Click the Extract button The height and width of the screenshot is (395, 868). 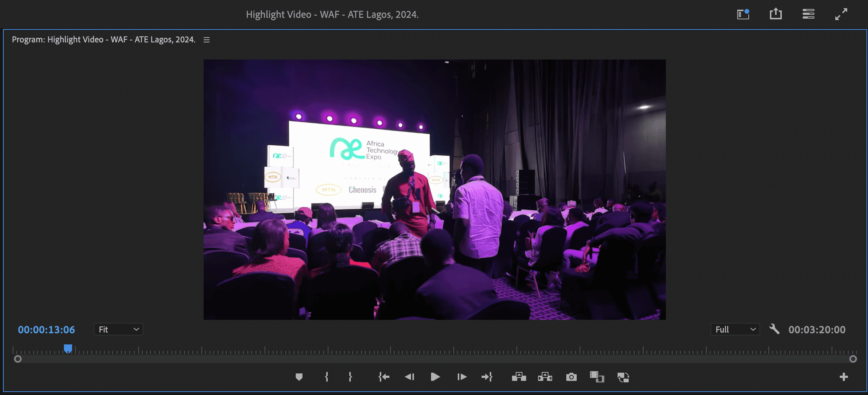click(x=545, y=377)
